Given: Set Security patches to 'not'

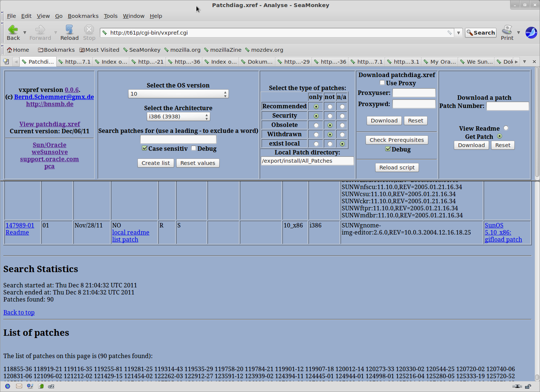Looking at the screenshot, I should (330, 116).
